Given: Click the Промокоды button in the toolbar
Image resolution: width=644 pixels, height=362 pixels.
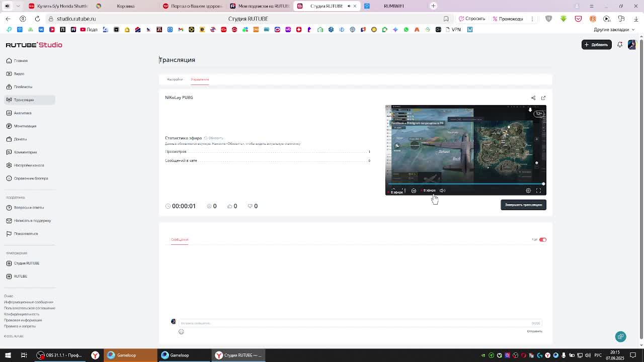Looking at the screenshot, I should pyautogui.click(x=508, y=19).
